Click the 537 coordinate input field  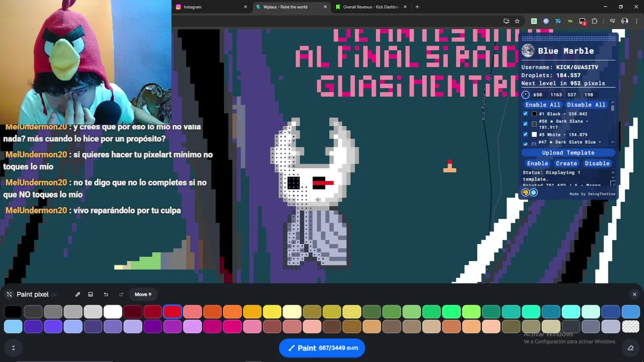[572, 95]
